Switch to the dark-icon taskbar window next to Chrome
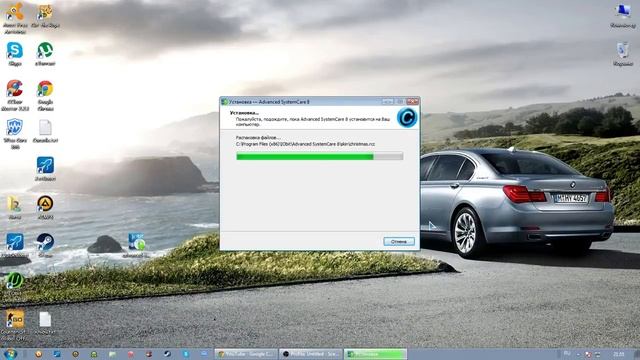640x360 pixels. [x=311, y=354]
